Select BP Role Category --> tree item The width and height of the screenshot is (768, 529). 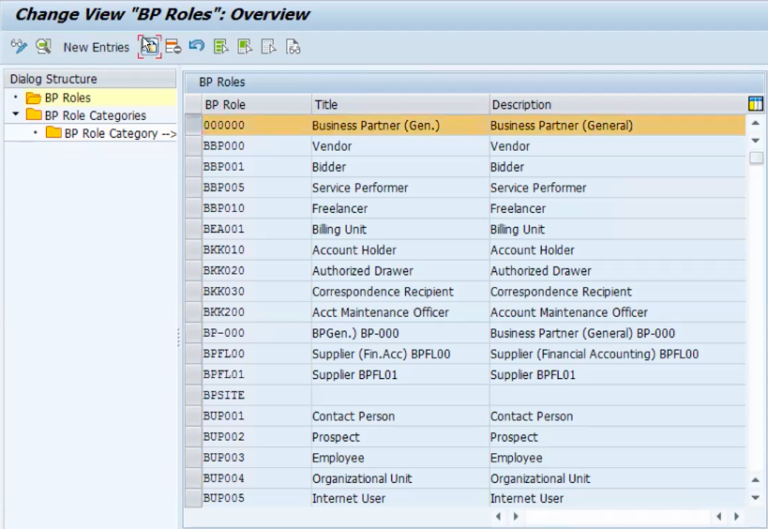click(x=110, y=133)
